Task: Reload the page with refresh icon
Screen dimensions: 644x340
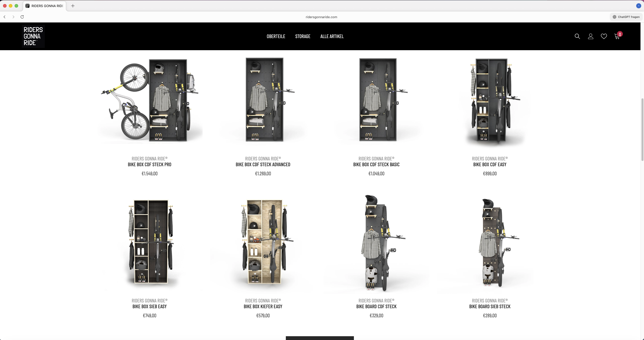Action: tap(22, 17)
